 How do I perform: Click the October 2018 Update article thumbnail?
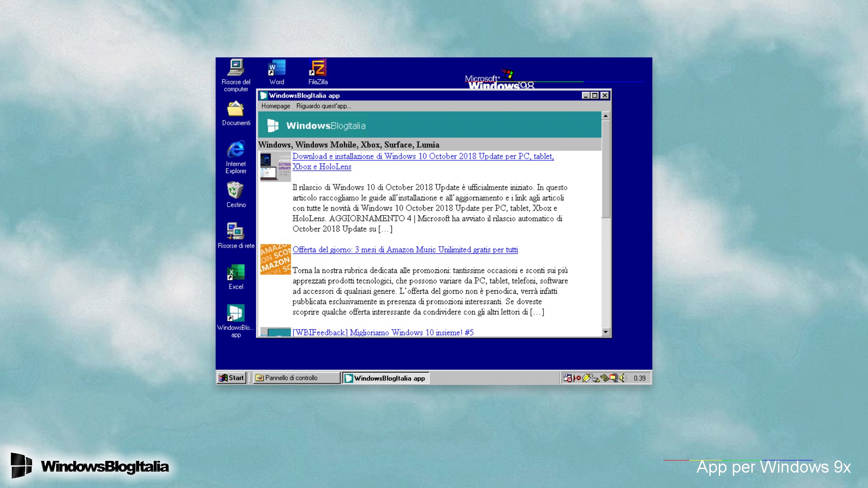[x=275, y=167]
